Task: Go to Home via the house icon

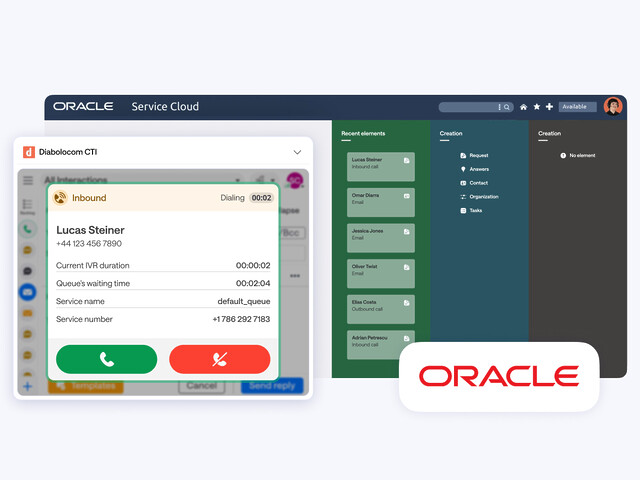Action: click(x=523, y=107)
